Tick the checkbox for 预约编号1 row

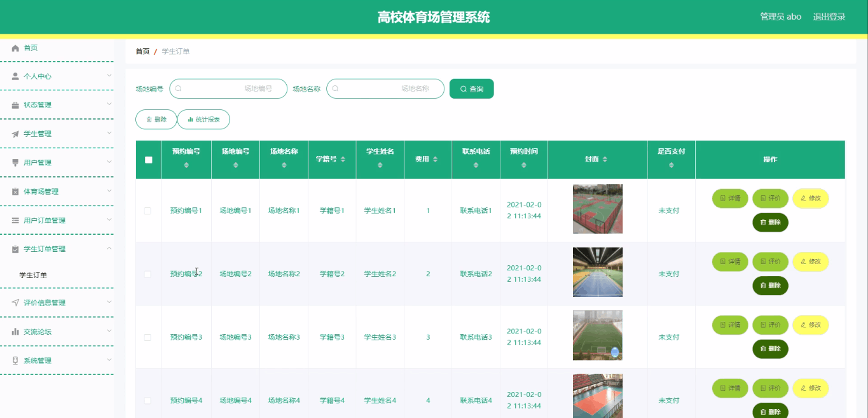tap(148, 210)
